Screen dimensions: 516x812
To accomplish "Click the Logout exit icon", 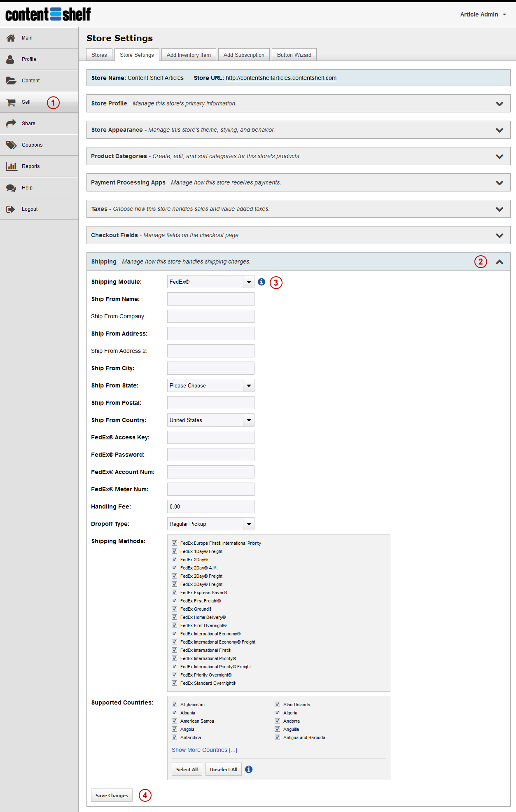I will [x=11, y=209].
